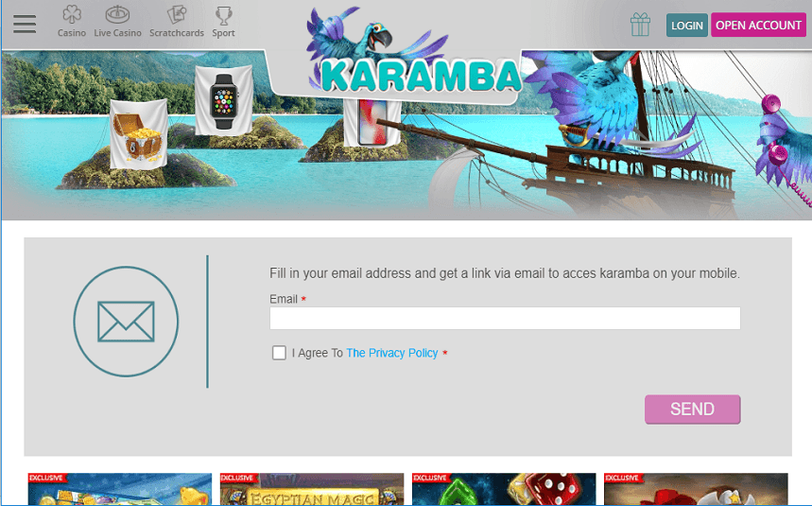Open the Egyptian Magic game thumbnail
The height and width of the screenshot is (506, 812).
pos(312,489)
